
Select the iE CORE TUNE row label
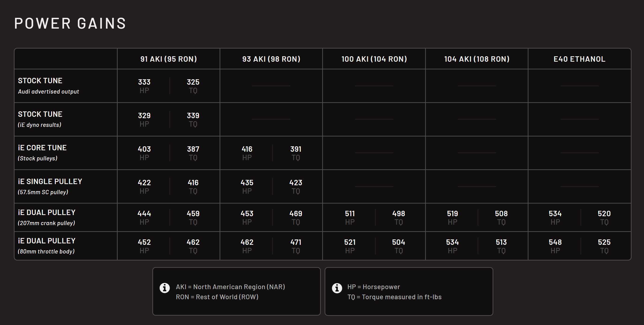(x=42, y=153)
